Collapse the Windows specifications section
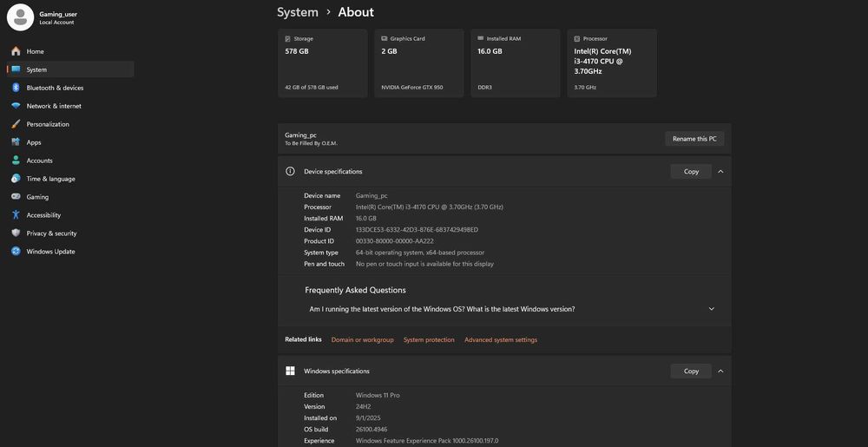Viewport: 868px width, 447px height. pos(720,371)
